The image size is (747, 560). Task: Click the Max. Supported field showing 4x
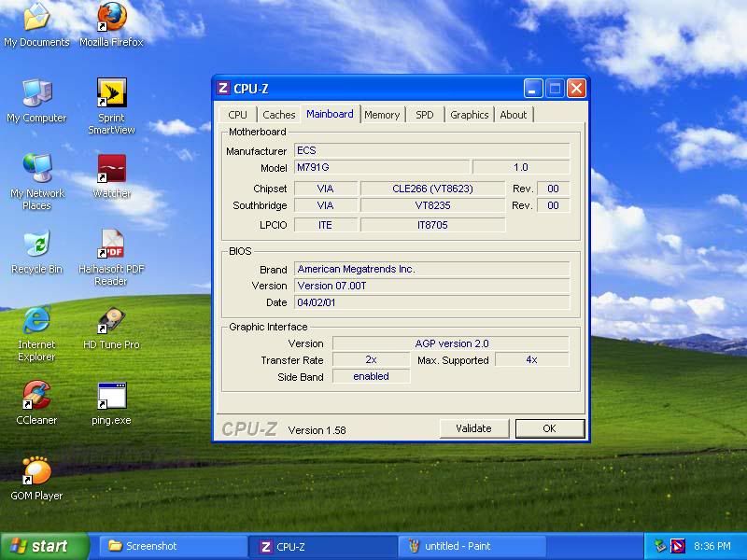click(532, 359)
